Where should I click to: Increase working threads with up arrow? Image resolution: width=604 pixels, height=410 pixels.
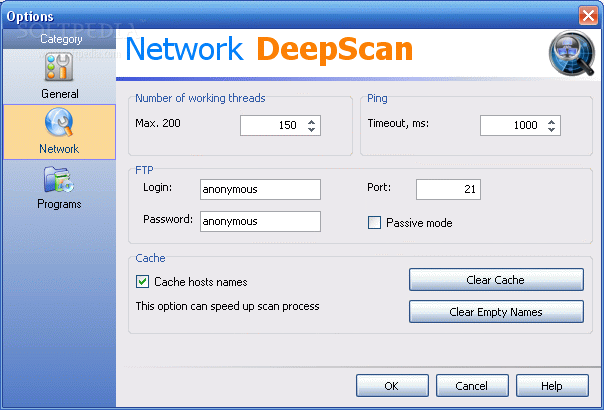tap(311, 121)
